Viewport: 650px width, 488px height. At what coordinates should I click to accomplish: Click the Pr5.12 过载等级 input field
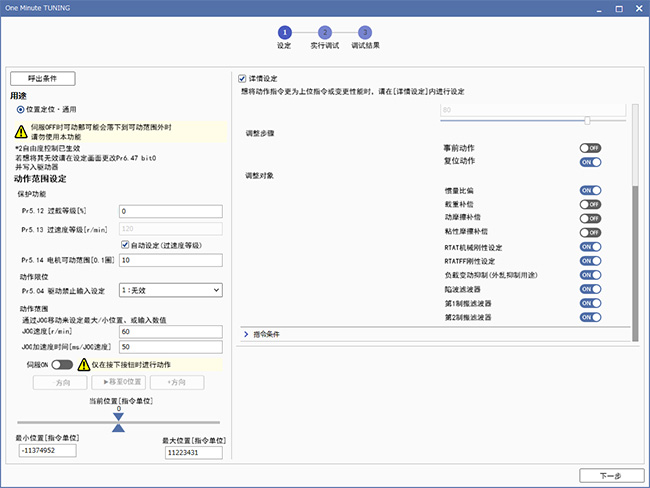coord(169,212)
